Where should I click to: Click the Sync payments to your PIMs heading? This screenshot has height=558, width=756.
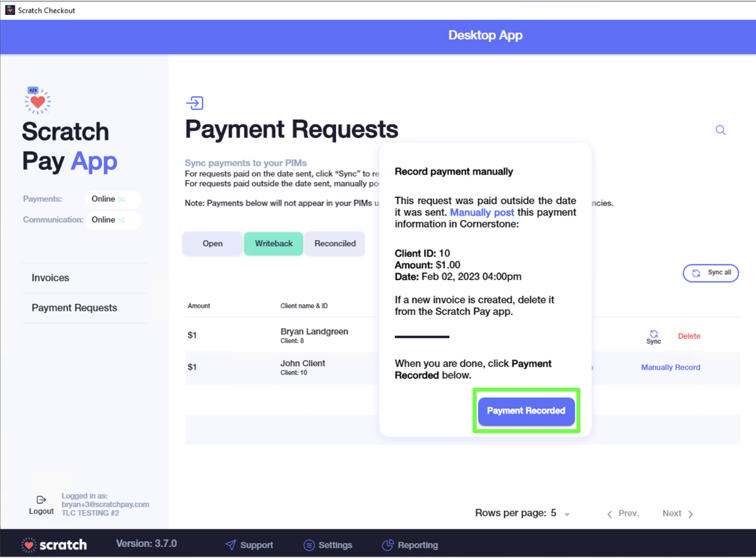(246, 163)
